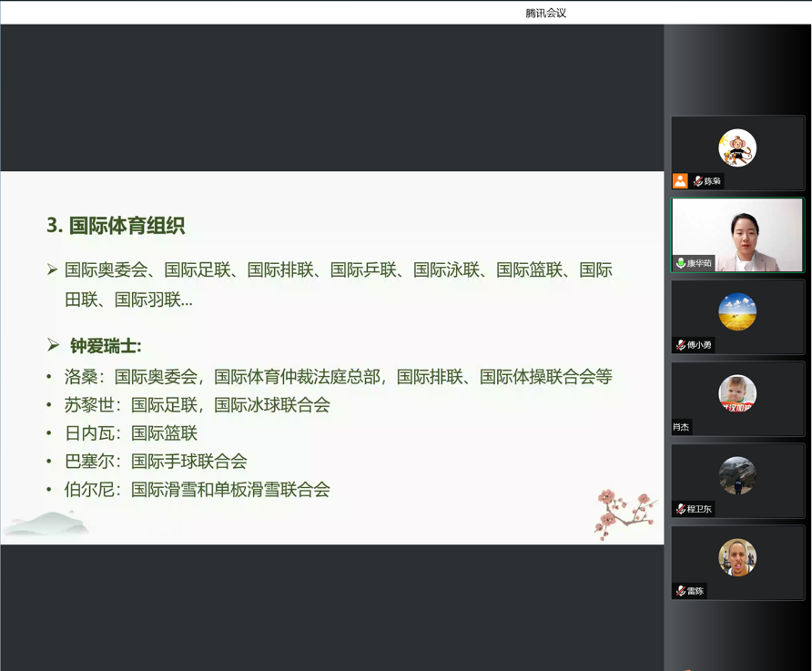
Task: Select the baby photo avatar of 肖杰
Action: coord(737,393)
